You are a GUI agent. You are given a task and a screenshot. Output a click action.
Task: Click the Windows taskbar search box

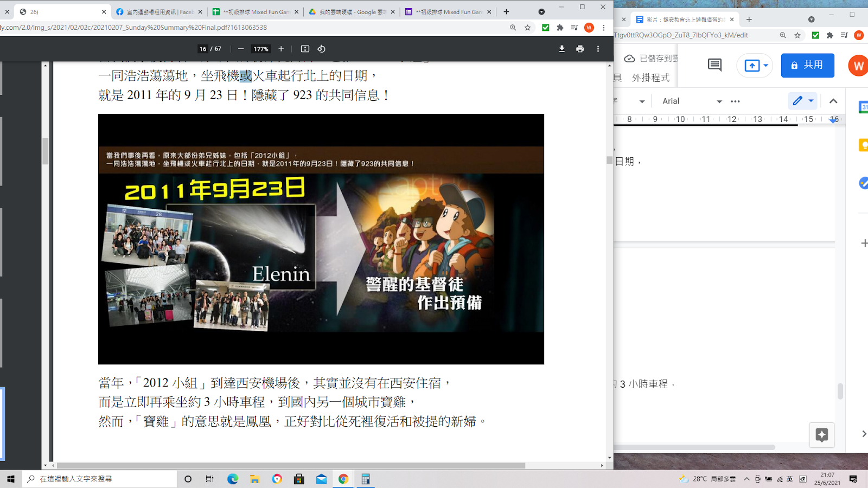pos(100,479)
